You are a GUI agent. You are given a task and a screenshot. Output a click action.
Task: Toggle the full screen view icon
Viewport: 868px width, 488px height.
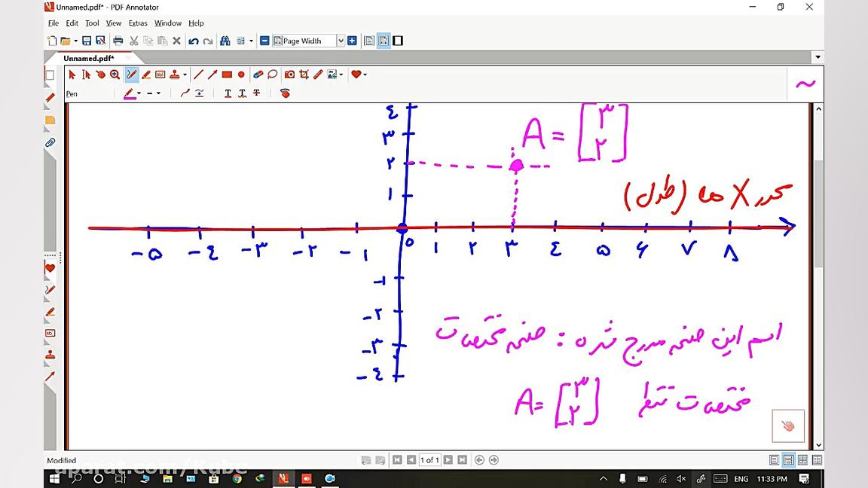coord(398,41)
